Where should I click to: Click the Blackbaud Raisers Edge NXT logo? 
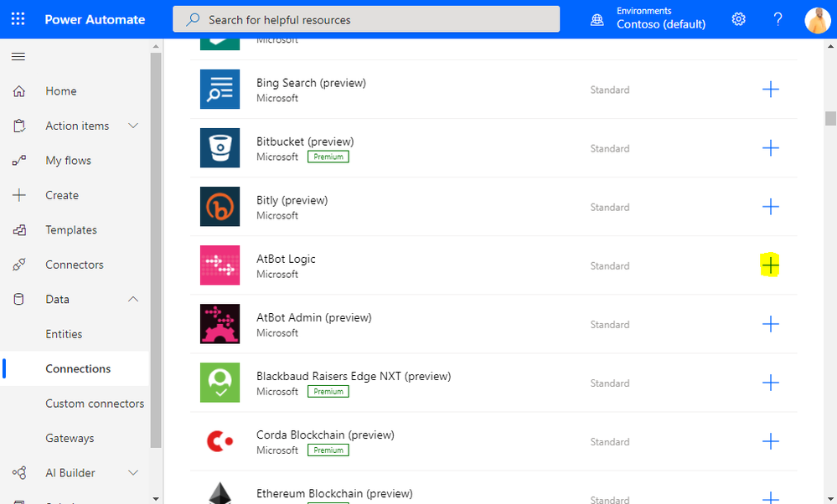point(220,383)
